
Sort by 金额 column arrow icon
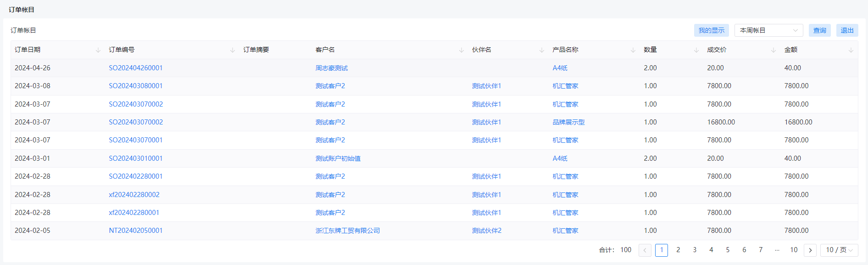tap(851, 50)
